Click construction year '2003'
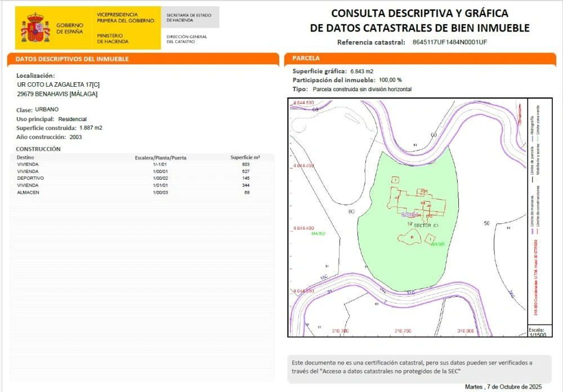The image size is (563, 392). (x=76, y=137)
